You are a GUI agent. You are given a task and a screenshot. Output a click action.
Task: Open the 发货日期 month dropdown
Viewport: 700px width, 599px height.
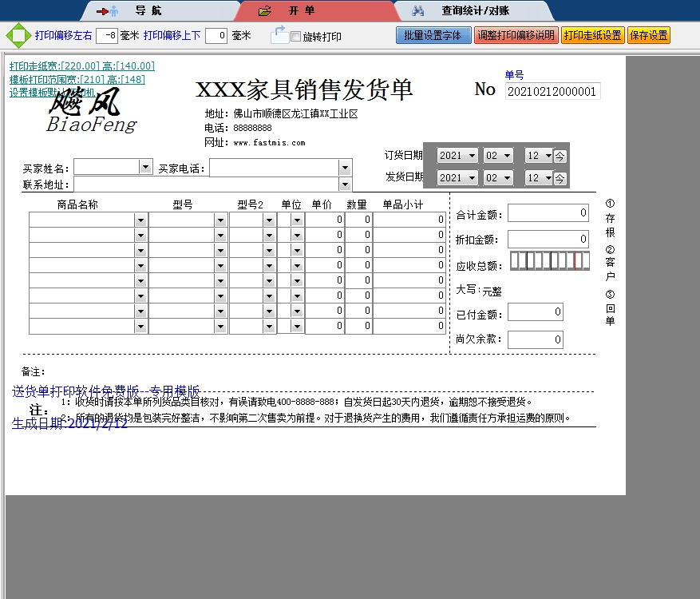coord(507,178)
